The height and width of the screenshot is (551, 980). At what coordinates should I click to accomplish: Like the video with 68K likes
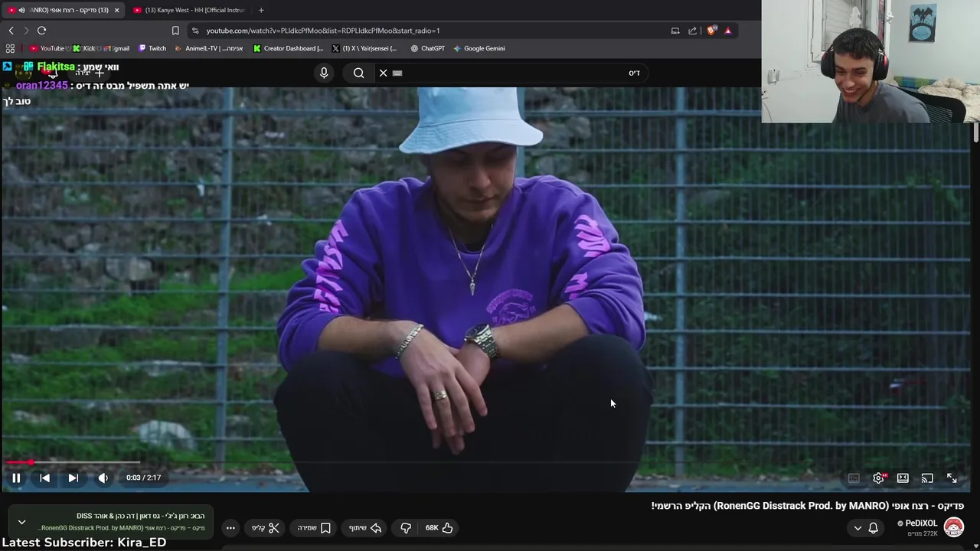(439, 527)
